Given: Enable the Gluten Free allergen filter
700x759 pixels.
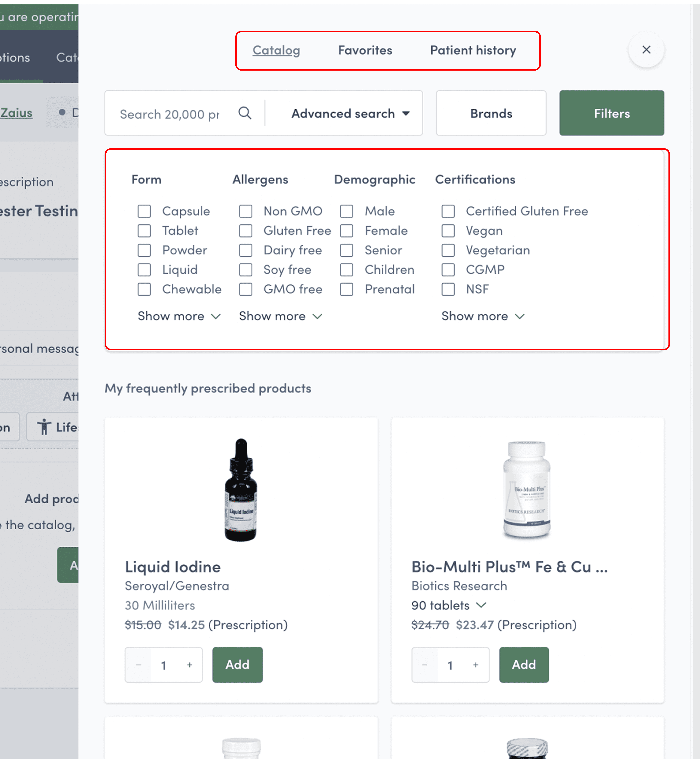Looking at the screenshot, I should click(246, 231).
